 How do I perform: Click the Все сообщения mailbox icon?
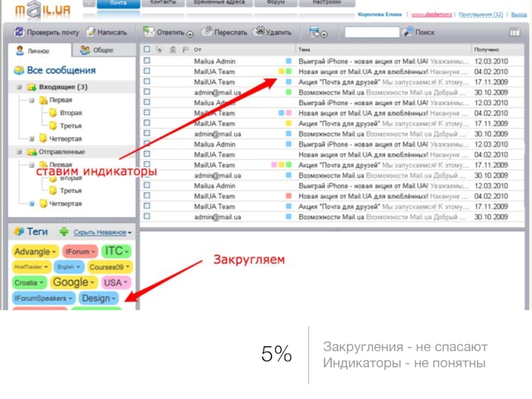tap(19, 70)
